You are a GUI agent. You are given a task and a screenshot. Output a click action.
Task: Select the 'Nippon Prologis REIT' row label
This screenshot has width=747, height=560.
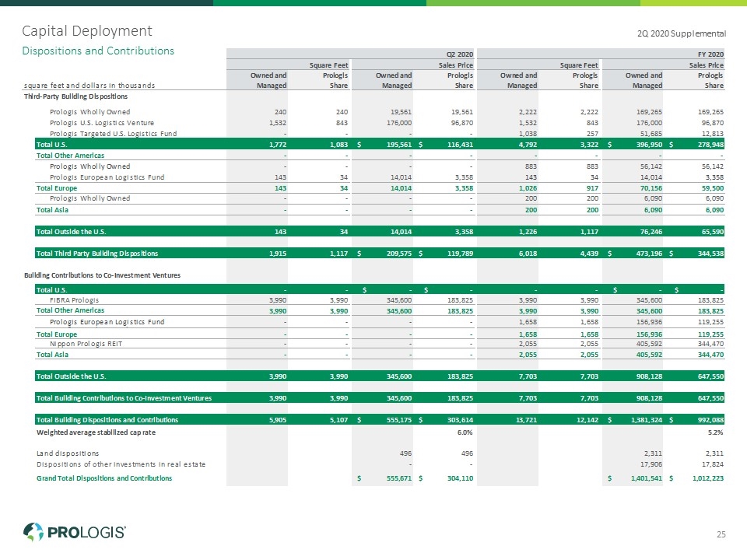click(86, 344)
